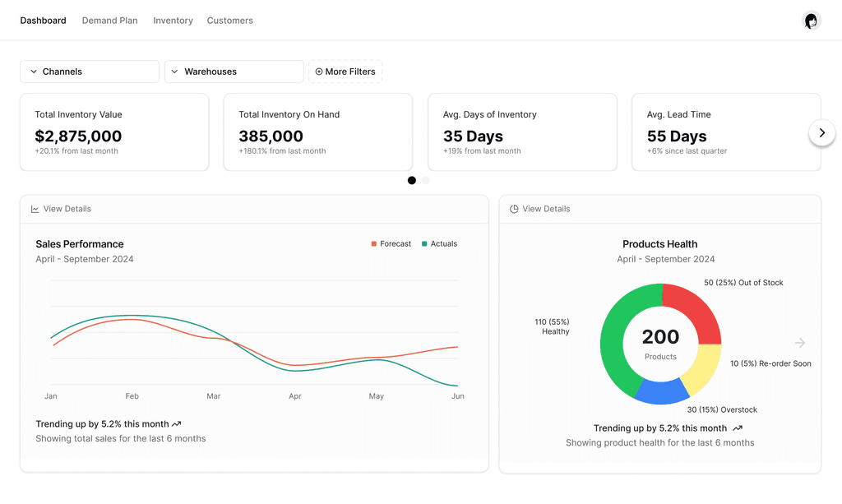Click the trending-up icon under Products Health
The width and height of the screenshot is (842, 504).
tap(738, 428)
